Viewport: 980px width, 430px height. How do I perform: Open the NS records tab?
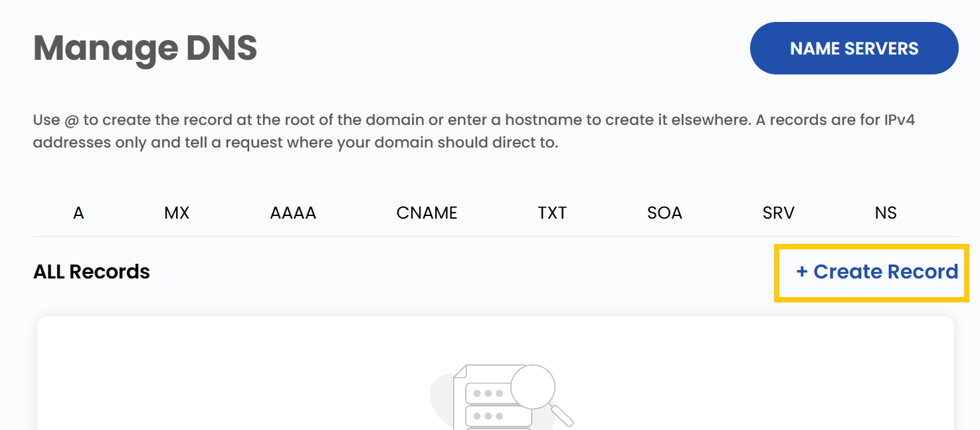pos(886,213)
